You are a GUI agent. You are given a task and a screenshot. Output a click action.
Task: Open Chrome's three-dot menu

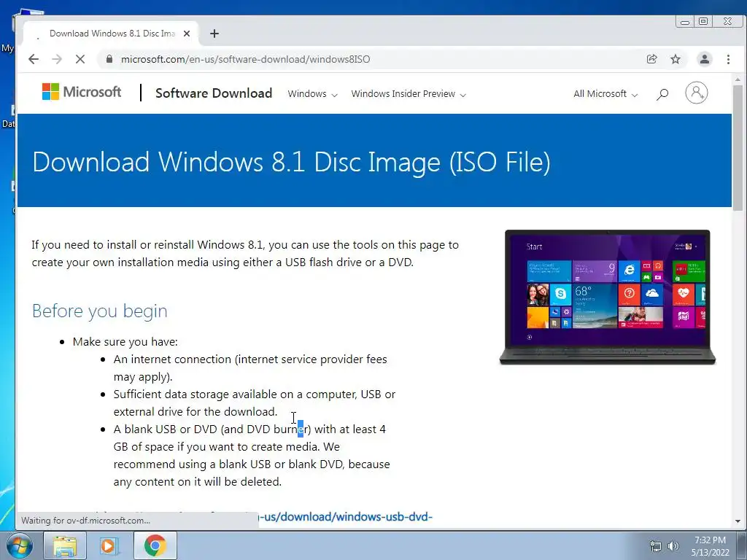pos(728,59)
